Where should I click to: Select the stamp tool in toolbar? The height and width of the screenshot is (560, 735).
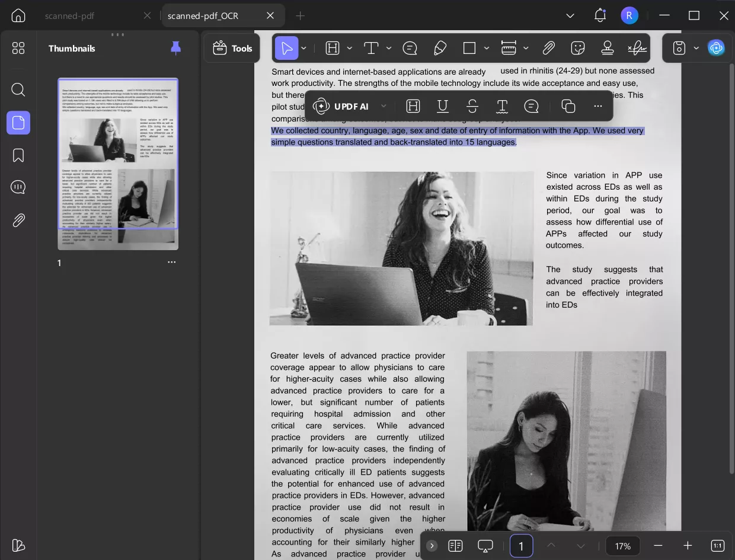(x=607, y=48)
